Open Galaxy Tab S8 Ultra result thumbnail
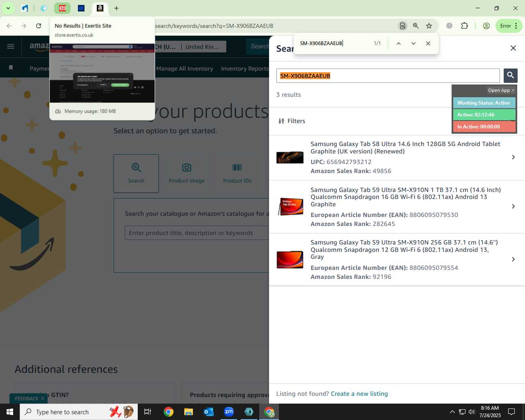This screenshot has width=525, height=420. click(290, 157)
